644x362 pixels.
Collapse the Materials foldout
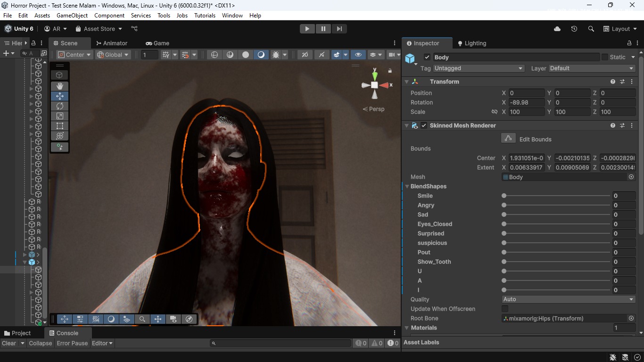pos(407,328)
